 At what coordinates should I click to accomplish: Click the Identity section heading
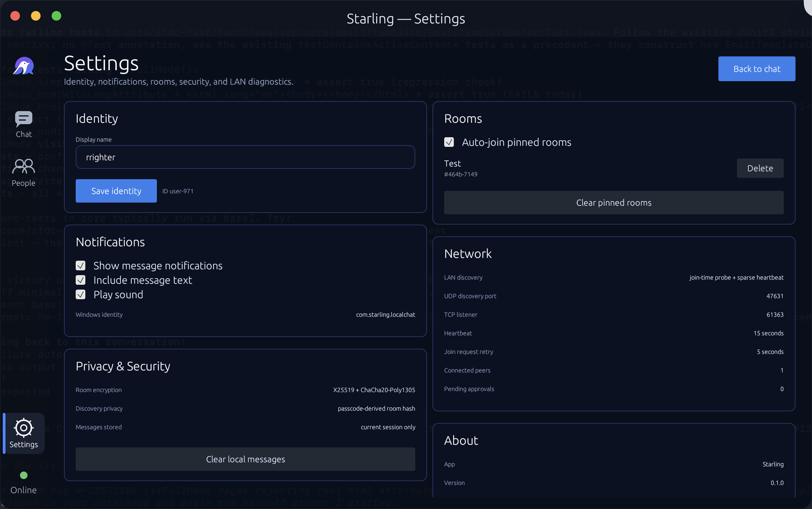tap(97, 119)
